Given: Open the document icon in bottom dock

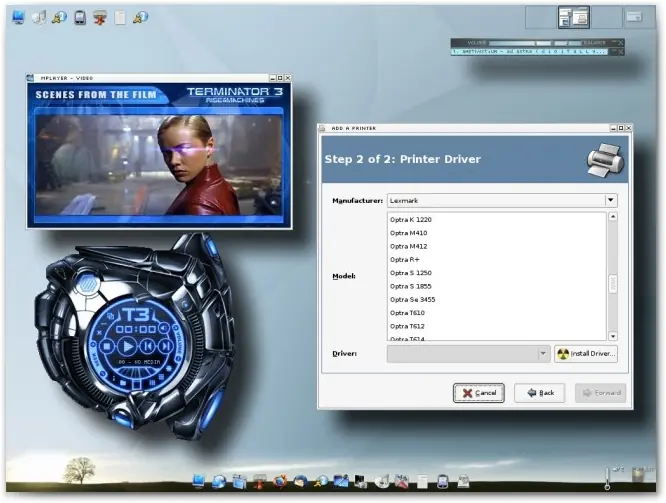Looking at the screenshot, I should (x=422, y=481).
